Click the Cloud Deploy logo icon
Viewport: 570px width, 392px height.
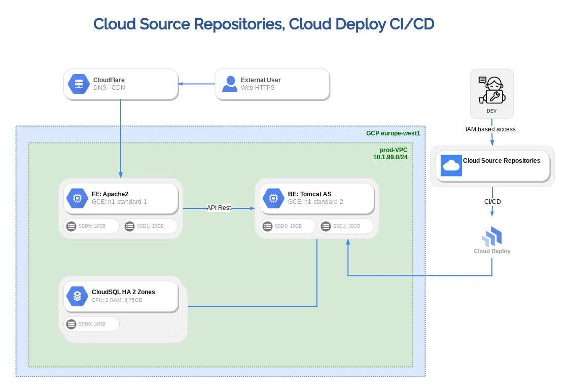492,236
